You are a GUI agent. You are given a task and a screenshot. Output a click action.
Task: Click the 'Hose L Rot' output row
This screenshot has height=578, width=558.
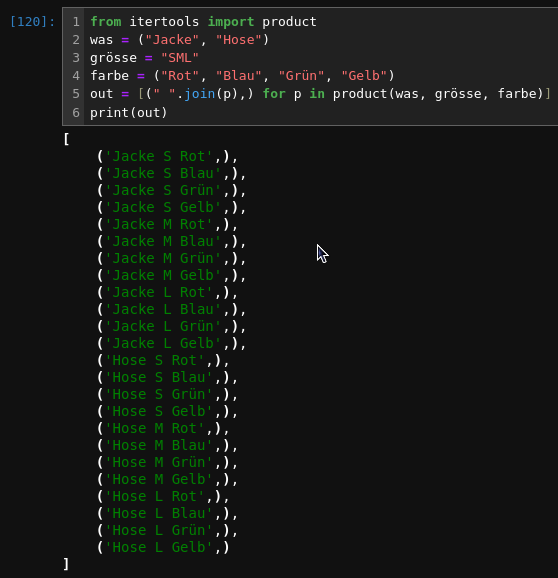tap(164, 497)
